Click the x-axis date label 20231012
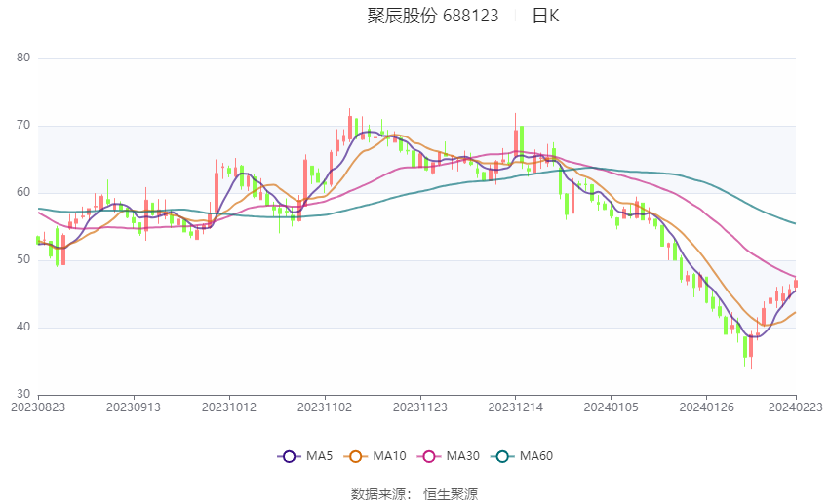Viewport: 829px width, 504px height. 229,407
